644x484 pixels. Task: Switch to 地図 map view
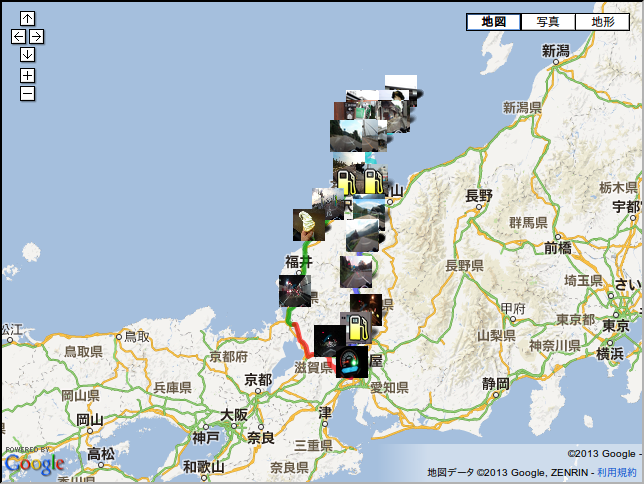click(x=493, y=21)
